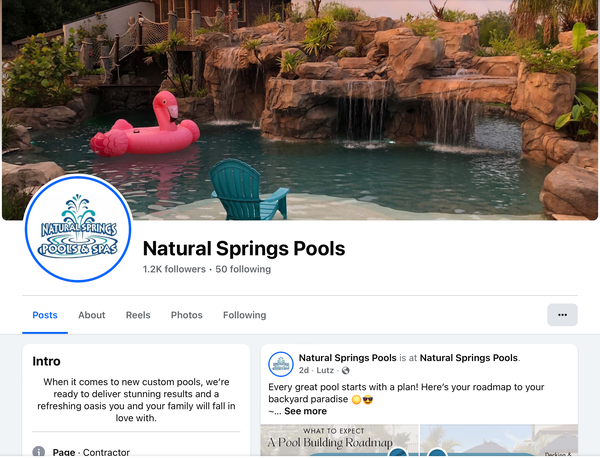Select the Following tab
Viewport: 600px width, 458px height.
pyautogui.click(x=245, y=315)
